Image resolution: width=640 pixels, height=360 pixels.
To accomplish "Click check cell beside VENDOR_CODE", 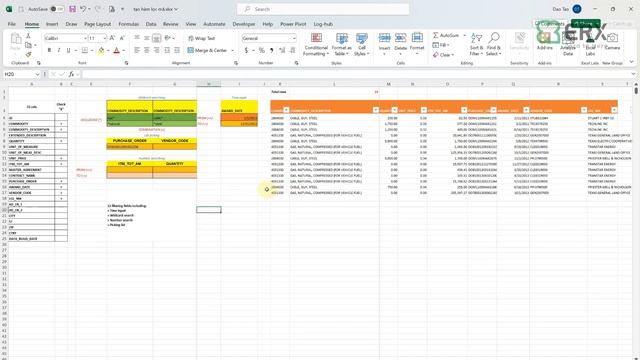I will click(61, 193).
